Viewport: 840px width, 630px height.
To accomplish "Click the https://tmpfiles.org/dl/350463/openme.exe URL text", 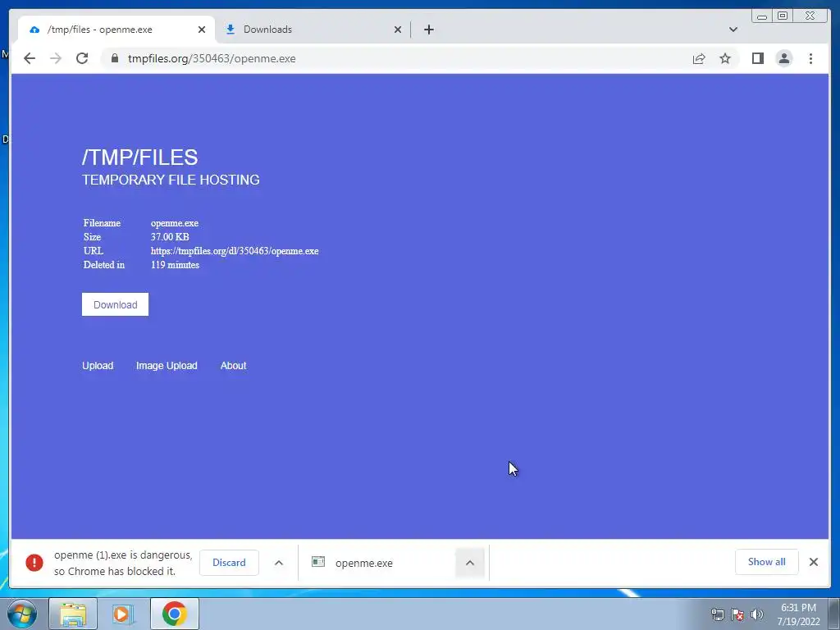I will (235, 251).
